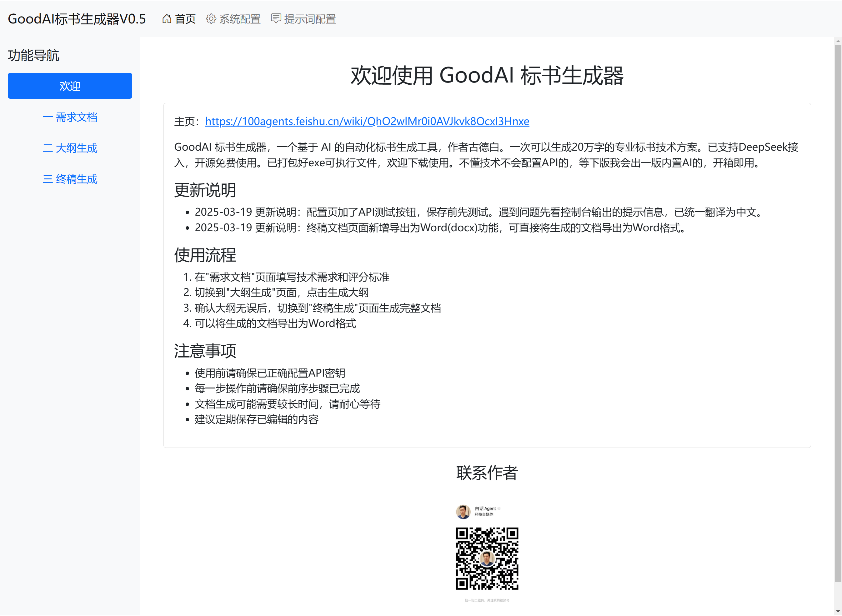Click the note 每一步操作前请确保前序步骤已完成
This screenshot has height=616, width=842.
coord(277,388)
